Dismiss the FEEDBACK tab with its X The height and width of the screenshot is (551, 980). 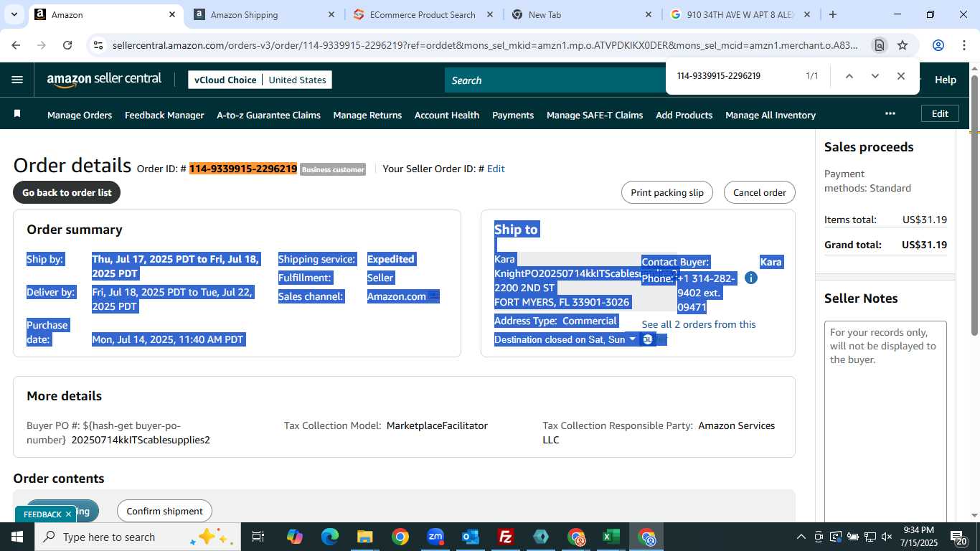click(68, 514)
